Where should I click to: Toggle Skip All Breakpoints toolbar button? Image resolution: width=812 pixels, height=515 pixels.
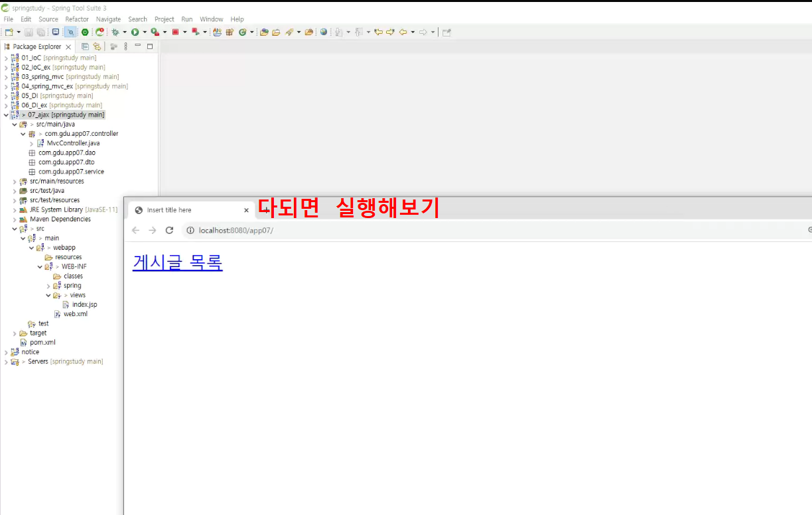pyautogui.click(x=70, y=32)
